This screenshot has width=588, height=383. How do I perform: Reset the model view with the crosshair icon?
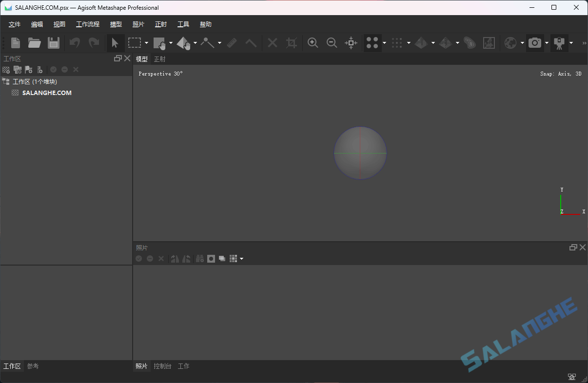click(351, 43)
